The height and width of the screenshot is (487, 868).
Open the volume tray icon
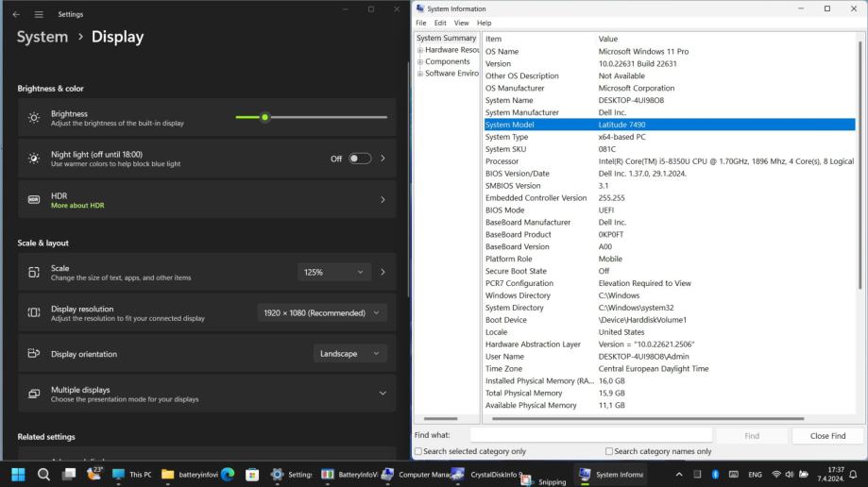click(x=790, y=475)
